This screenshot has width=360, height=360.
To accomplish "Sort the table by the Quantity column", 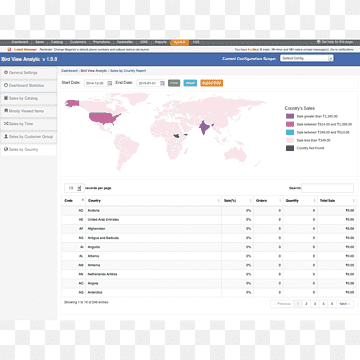I will (x=300, y=201).
